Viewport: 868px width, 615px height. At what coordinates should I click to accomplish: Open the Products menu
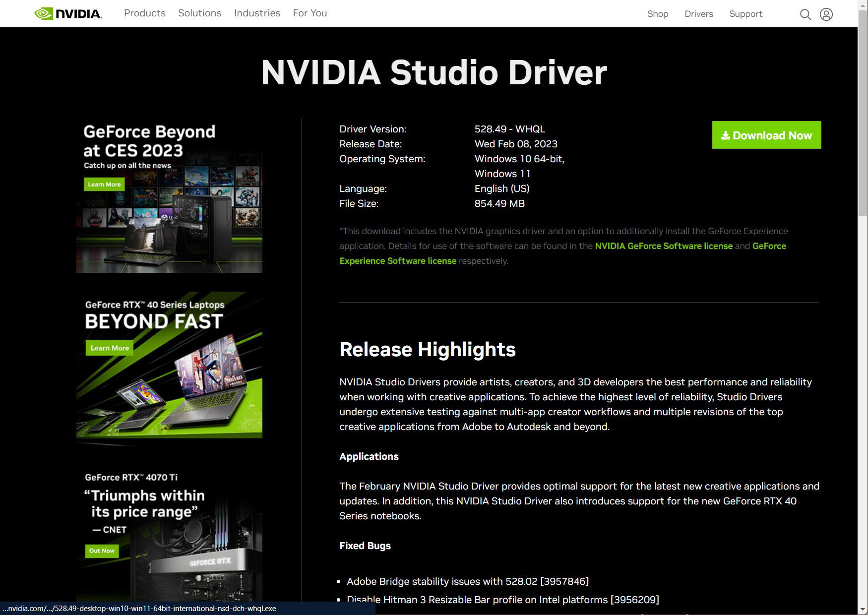[144, 13]
